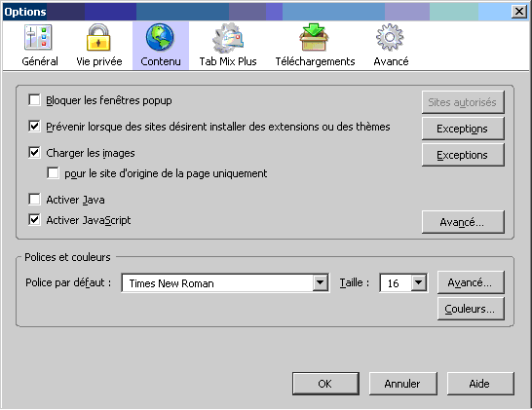Enable the Activer Java checkbox
The image size is (532, 410).
coord(34,199)
